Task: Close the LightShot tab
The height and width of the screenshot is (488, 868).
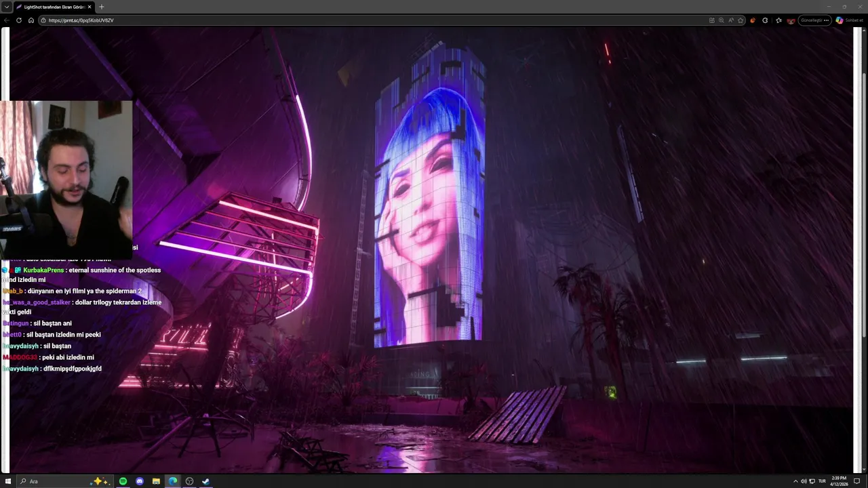Action: pos(90,7)
